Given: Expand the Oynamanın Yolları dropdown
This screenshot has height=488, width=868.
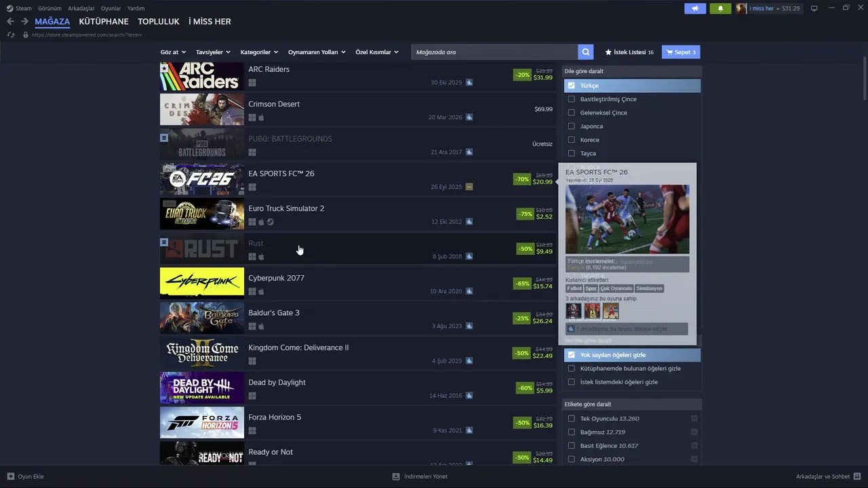Looking at the screenshot, I should 317,52.
